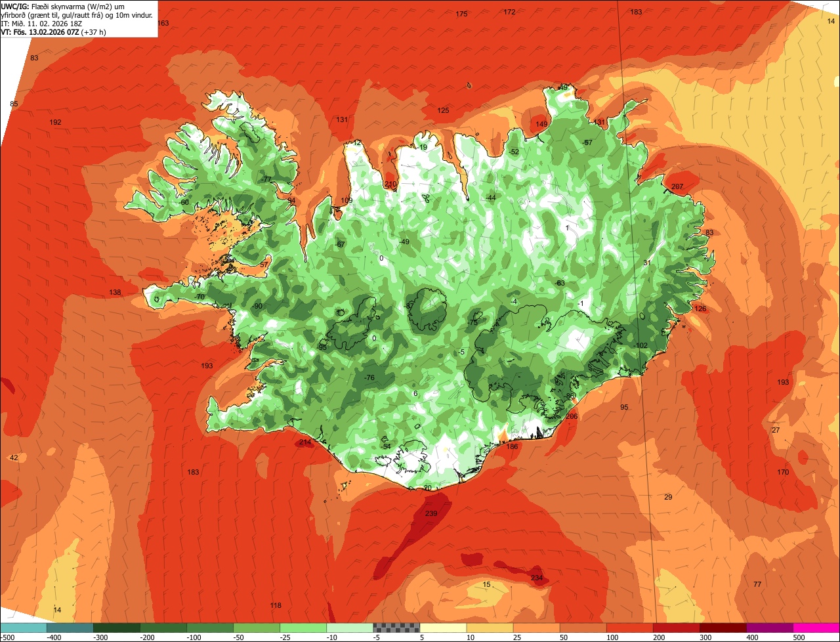Click the flux value -49 on the map
Screen dimensions: 840x642
pos(404,242)
